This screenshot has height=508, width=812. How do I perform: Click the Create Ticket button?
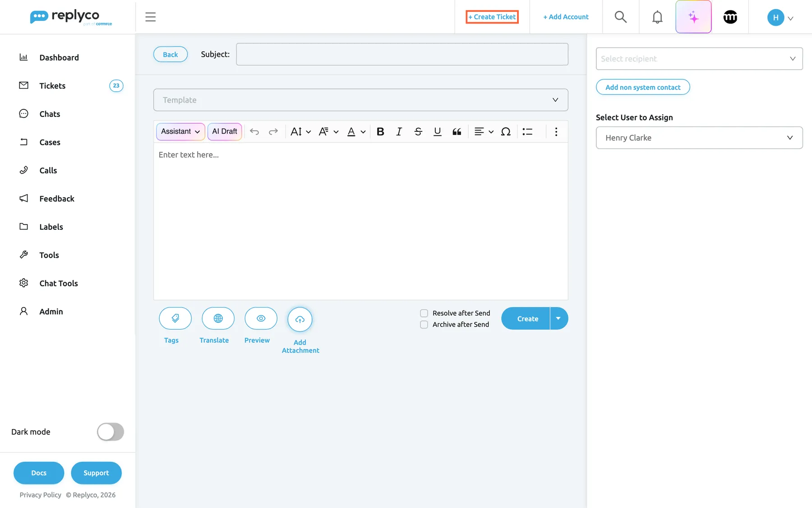492,17
